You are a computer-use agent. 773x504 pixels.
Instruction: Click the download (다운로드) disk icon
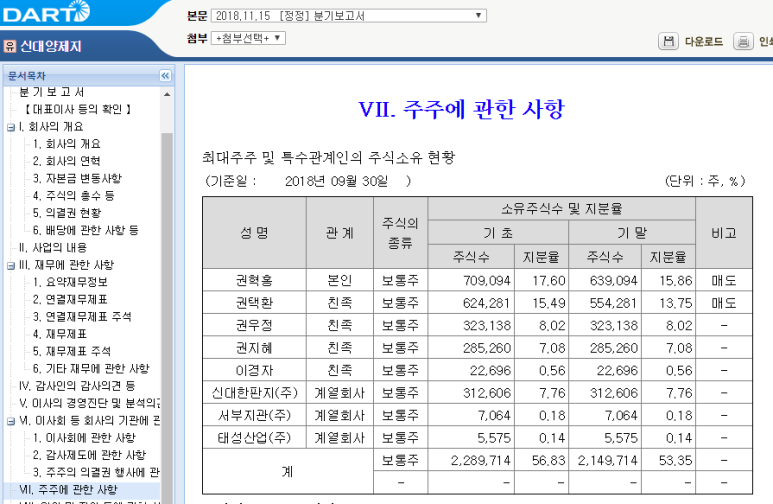click(x=667, y=41)
